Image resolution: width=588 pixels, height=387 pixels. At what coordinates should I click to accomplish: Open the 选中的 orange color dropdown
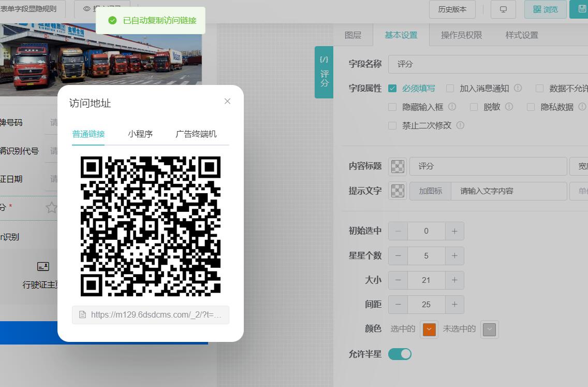click(x=429, y=329)
